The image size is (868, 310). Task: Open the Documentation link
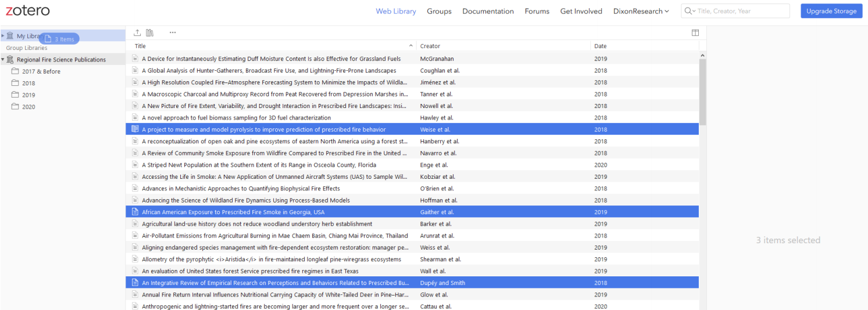pos(488,11)
